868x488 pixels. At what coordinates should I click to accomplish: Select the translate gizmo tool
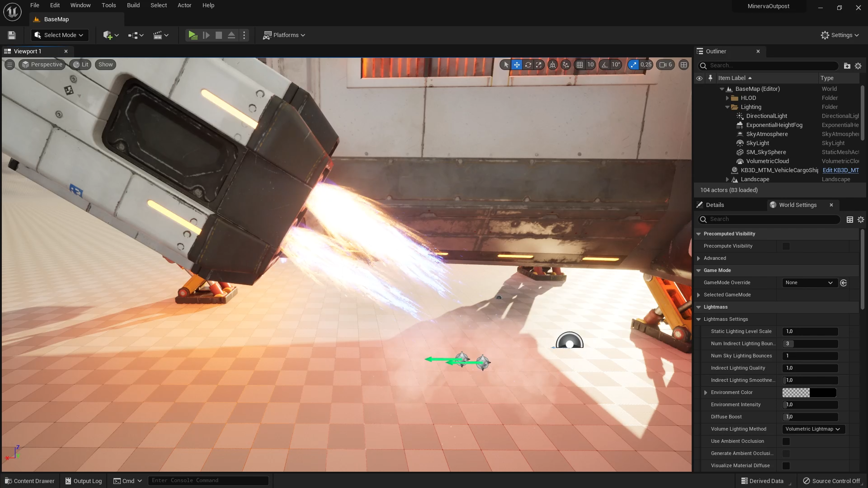click(517, 65)
